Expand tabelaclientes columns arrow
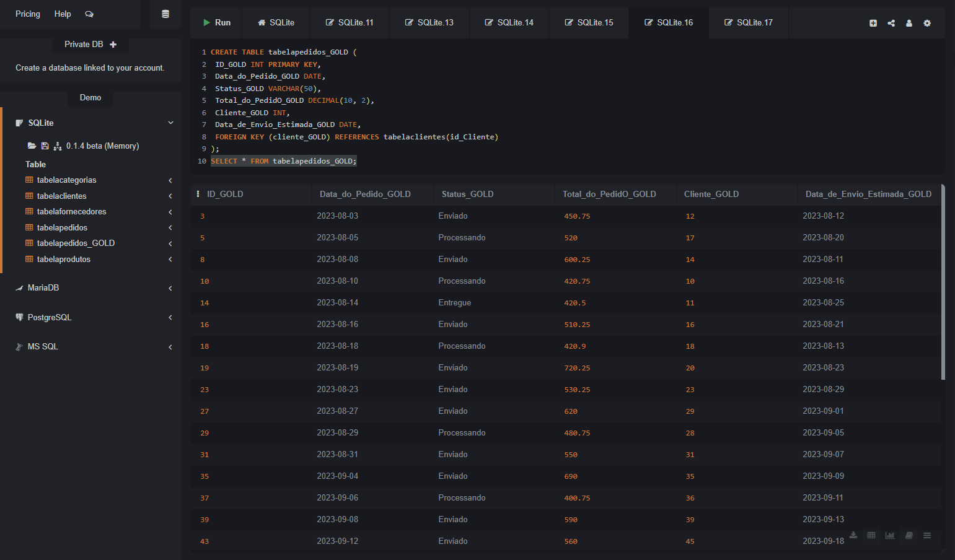 coord(170,196)
